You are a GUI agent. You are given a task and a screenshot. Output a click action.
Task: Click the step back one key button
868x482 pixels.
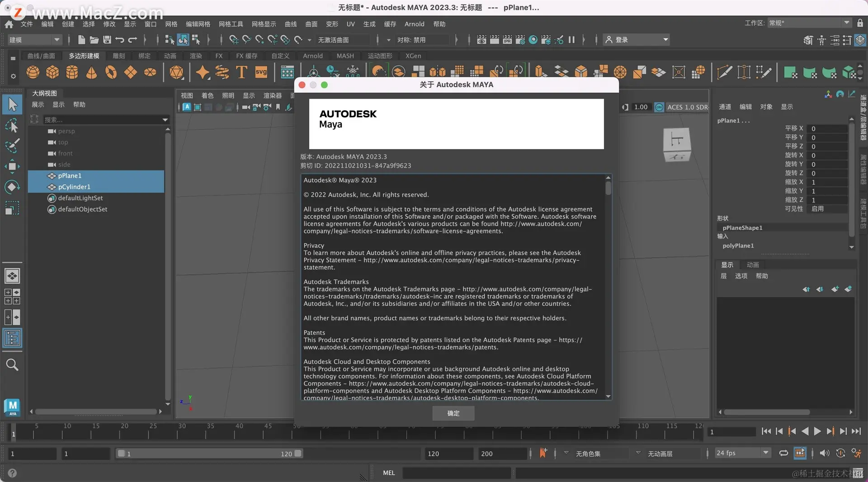792,431
